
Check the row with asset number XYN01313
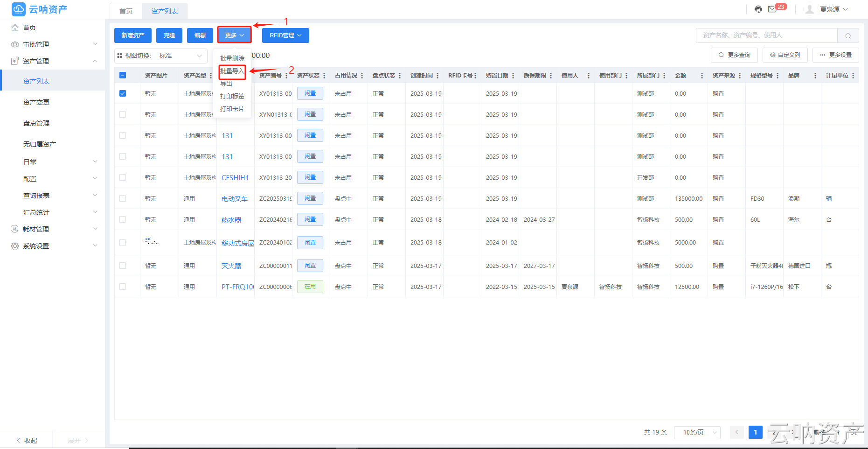tap(123, 114)
